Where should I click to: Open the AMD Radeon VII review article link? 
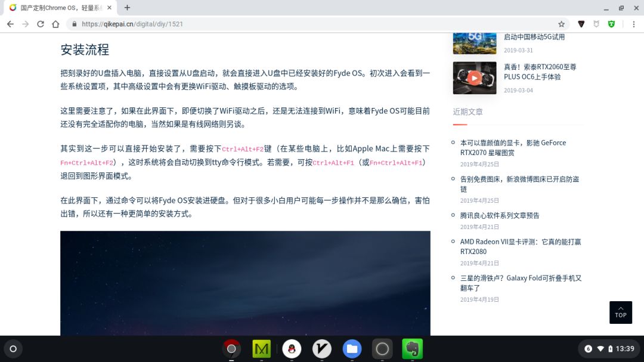(520, 246)
